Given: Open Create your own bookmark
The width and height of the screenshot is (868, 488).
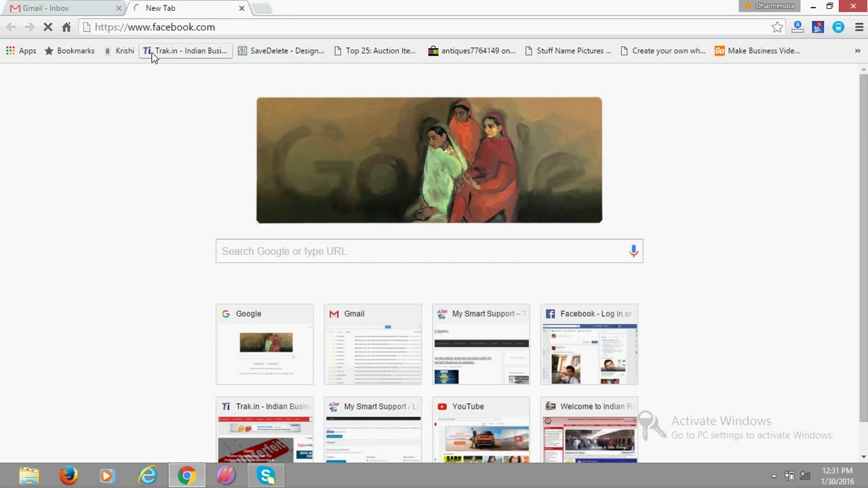Looking at the screenshot, I should point(663,51).
